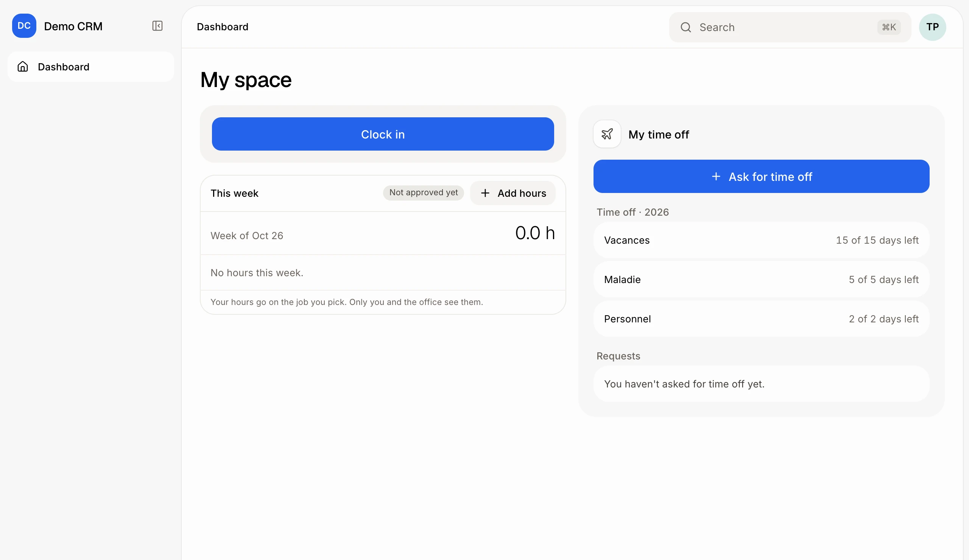Viewport: 969px width, 560px height.
Task: Open the Vacances time off row
Action: pyautogui.click(x=761, y=240)
